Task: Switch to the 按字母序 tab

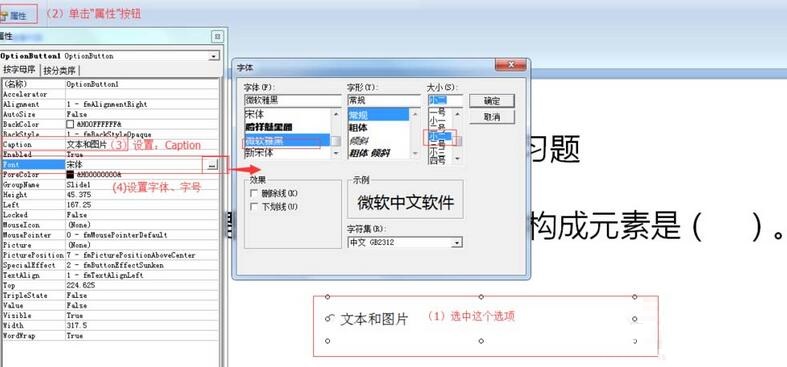Action: (20, 70)
